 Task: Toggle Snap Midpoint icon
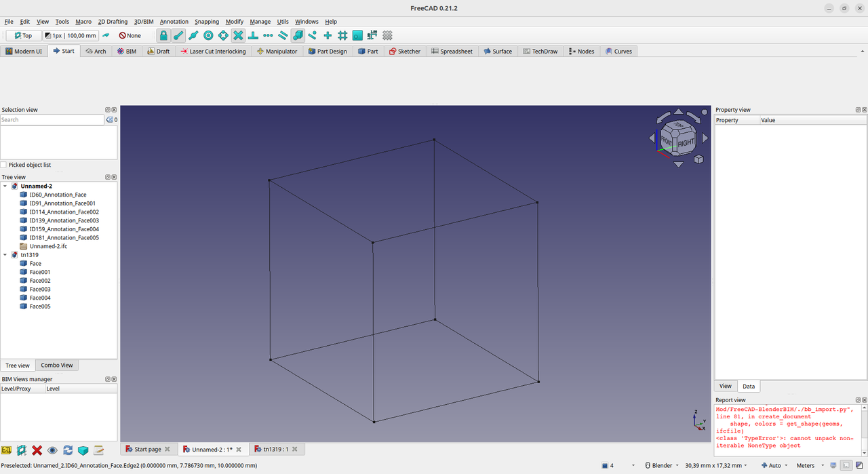[193, 35]
